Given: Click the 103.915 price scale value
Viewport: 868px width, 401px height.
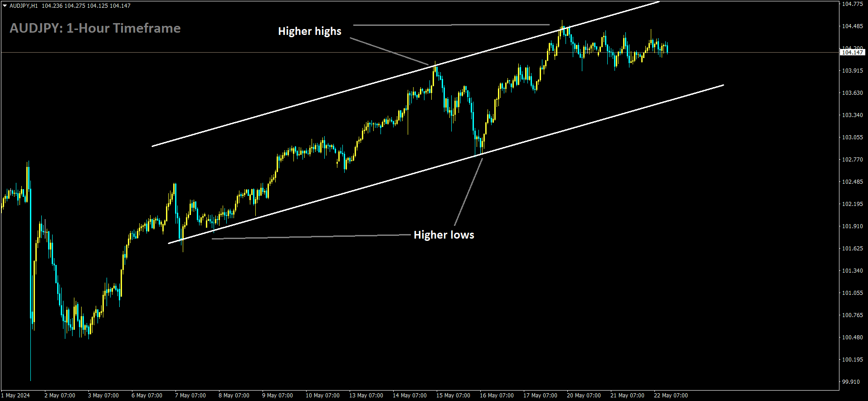Looking at the screenshot, I should click(853, 71).
